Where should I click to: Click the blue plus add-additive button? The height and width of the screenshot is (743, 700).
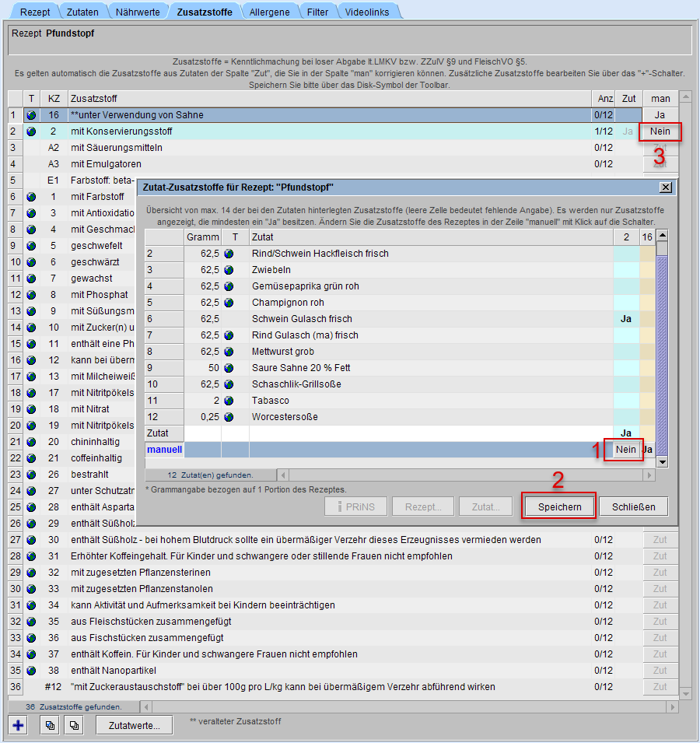(x=18, y=724)
